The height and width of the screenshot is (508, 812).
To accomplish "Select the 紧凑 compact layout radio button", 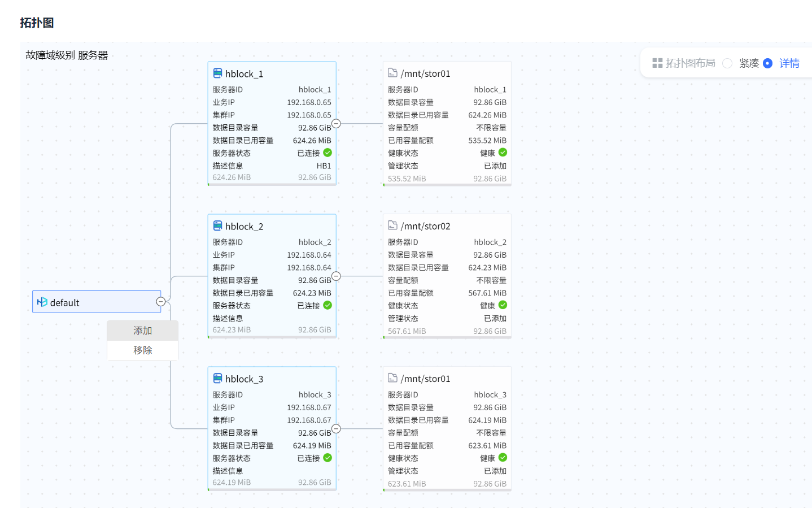I will coord(727,63).
